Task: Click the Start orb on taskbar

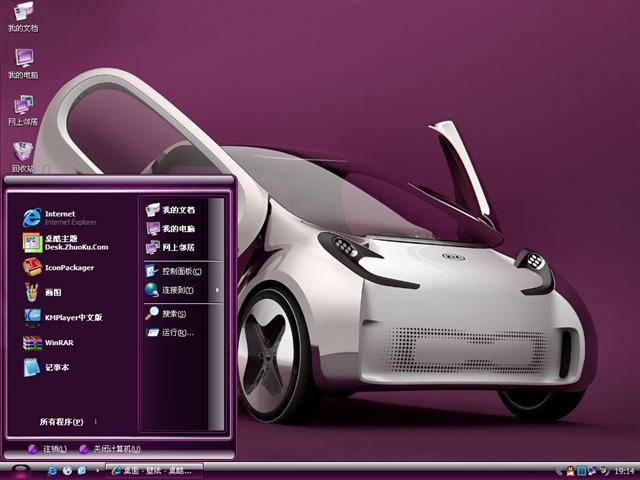Action: pyautogui.click(x=20, y=470)
